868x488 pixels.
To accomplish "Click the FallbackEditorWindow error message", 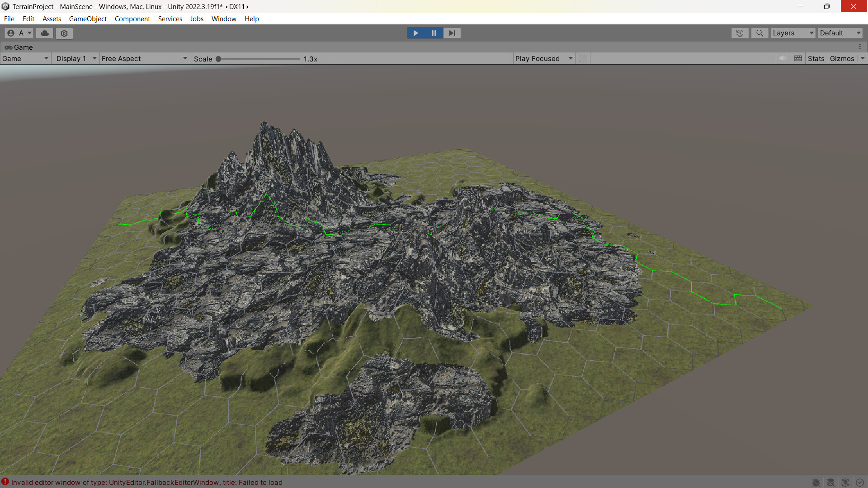I will 147,482.
